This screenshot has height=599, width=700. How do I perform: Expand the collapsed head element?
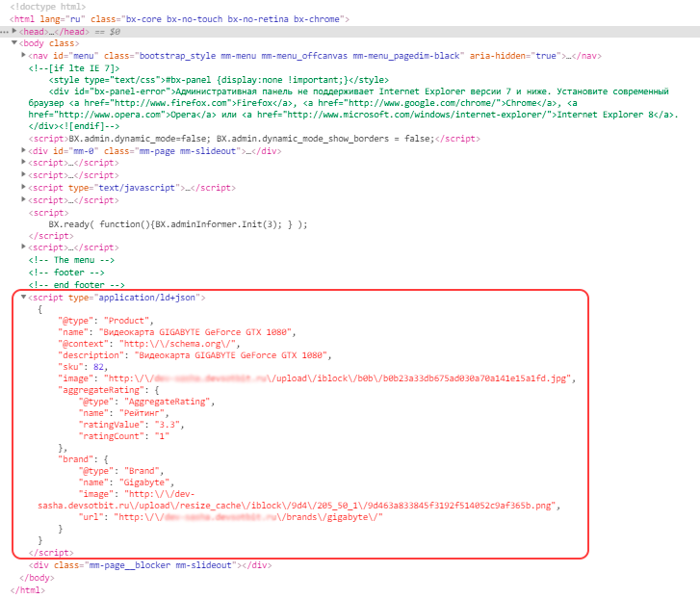[14, 31]
